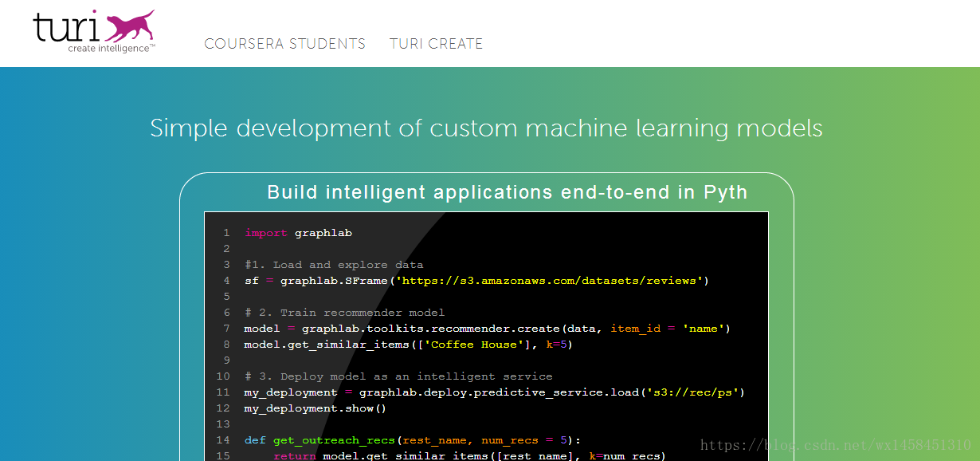Viewport: 980px width, 461px height.
Task: Click the 'my_deployment.show()' line
Action: click(x=316, y=408)
